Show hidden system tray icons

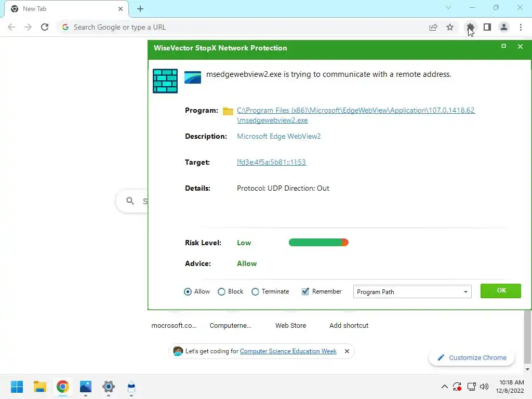point(445,387)
